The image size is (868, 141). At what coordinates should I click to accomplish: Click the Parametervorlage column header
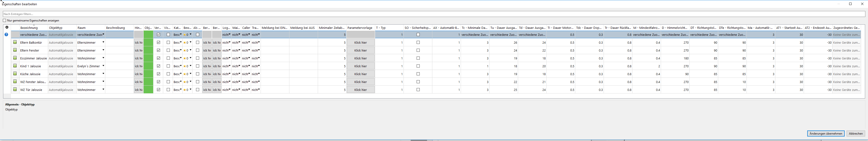361,28
